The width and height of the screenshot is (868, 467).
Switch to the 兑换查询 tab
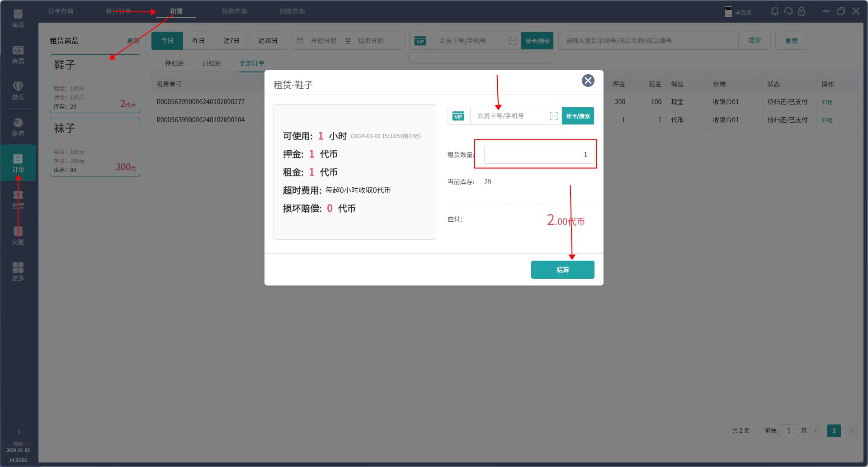click(234, 11)
